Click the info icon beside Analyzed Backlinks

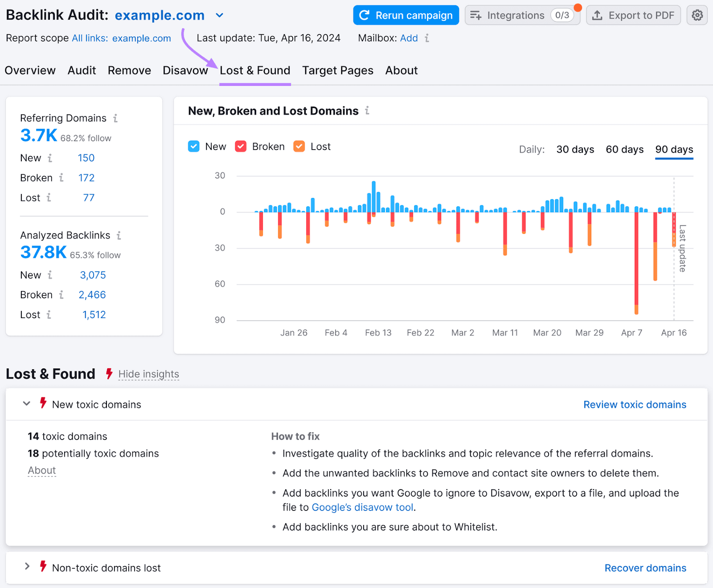pyautogui.click(x=119, y=236)
